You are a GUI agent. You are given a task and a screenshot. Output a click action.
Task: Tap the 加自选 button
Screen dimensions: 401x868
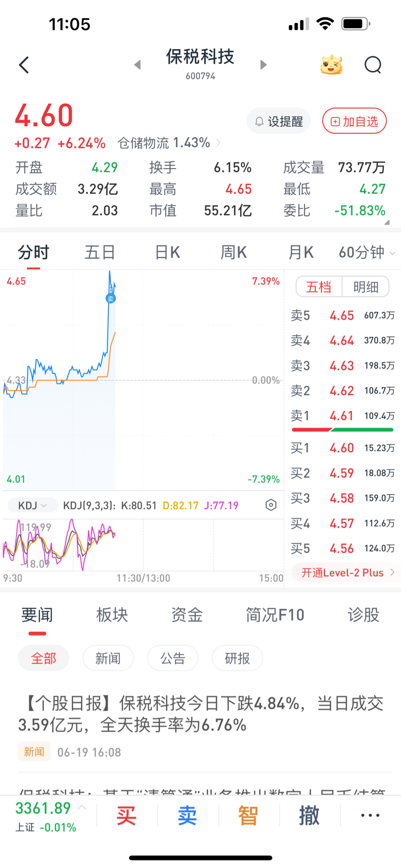355,122
